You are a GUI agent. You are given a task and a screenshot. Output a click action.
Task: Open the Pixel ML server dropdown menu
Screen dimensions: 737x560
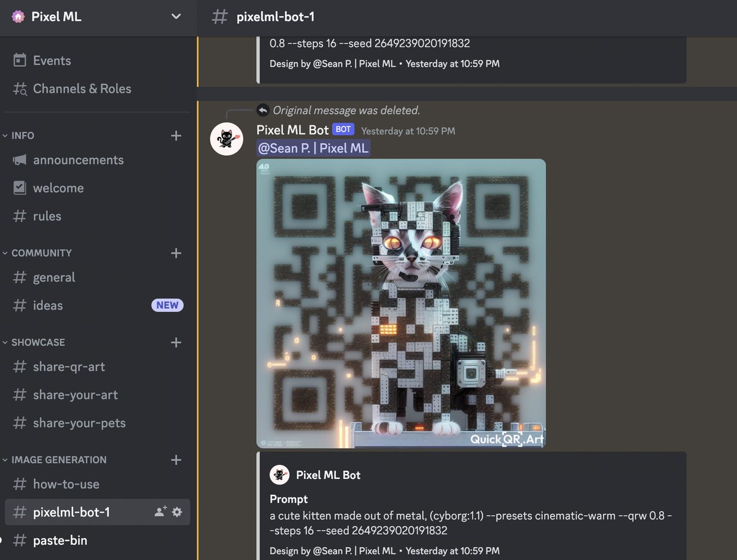coord(176,17)
